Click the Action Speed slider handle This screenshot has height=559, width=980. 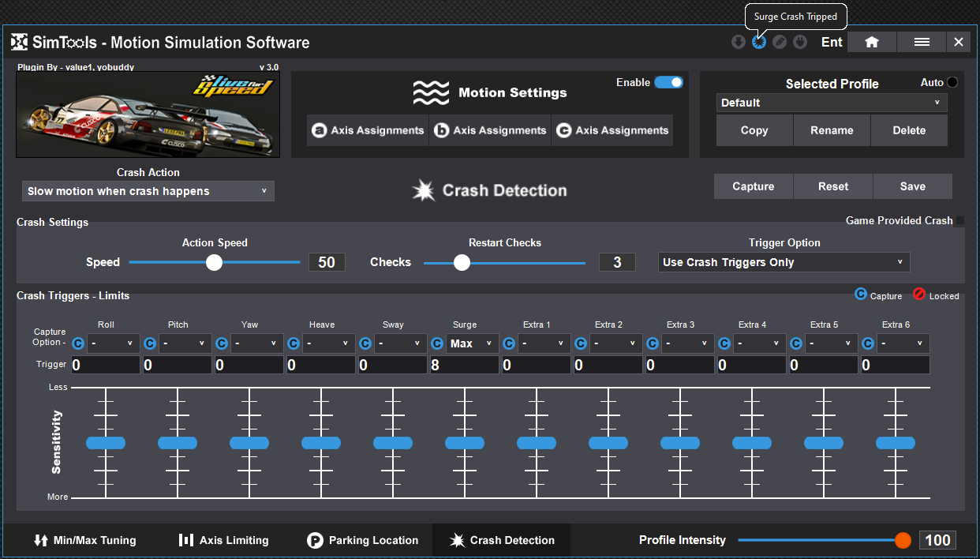click(x=214, y=262)
